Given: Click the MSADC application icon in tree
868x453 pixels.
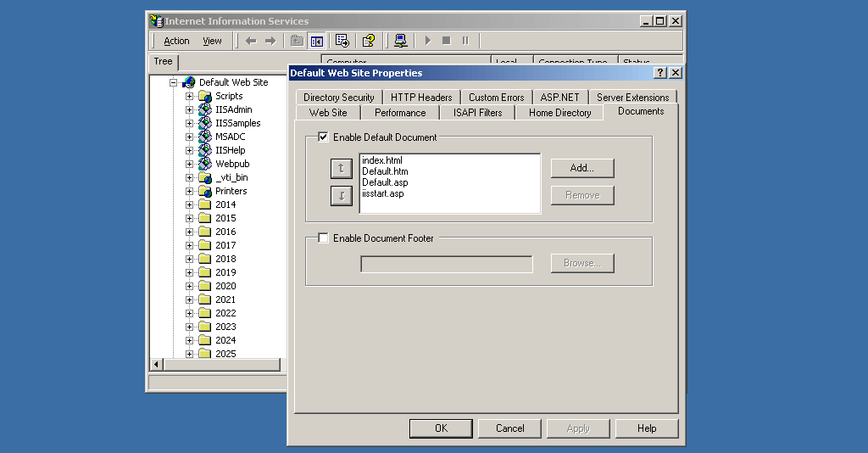Looking at the screenshot, I should [x=205, y=137].
